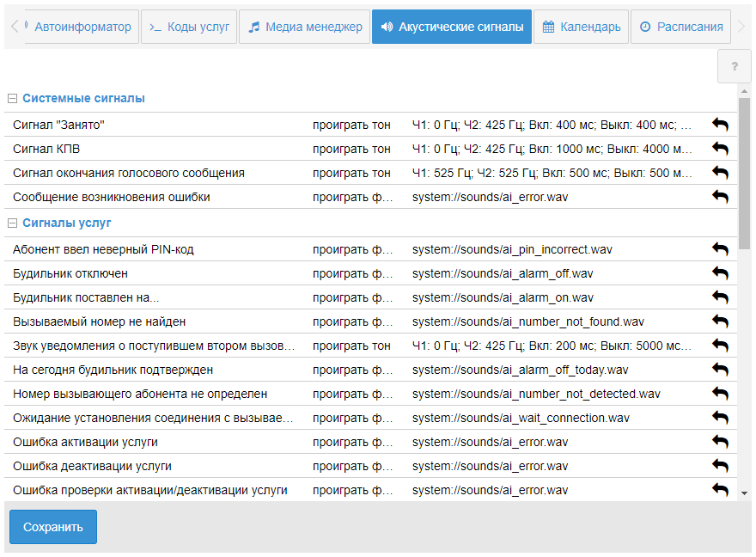Image resolution: width=756 pixels, height=557 pixels.
Task: Go to the Коды услуг tab
Action: click(x=189, y=27)
